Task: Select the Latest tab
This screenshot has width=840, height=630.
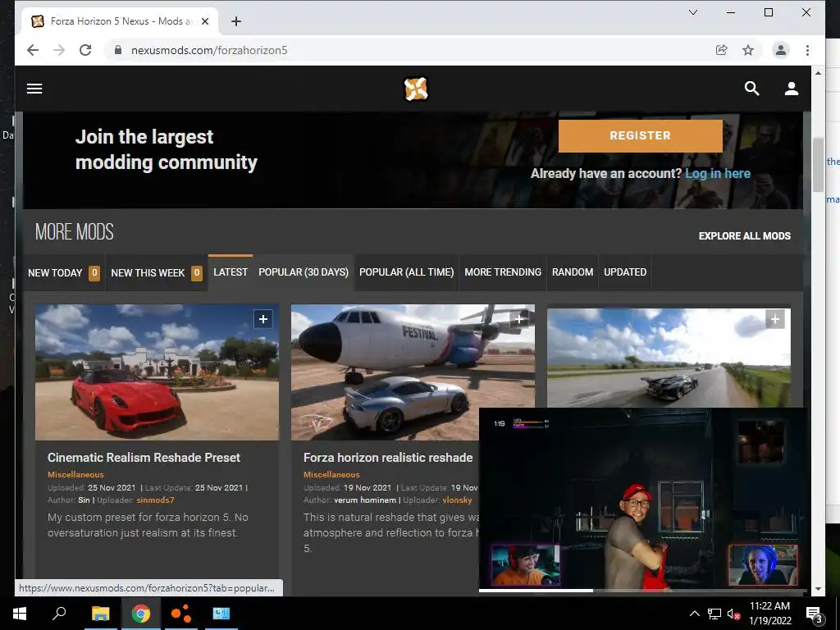Action: (231, 272)
